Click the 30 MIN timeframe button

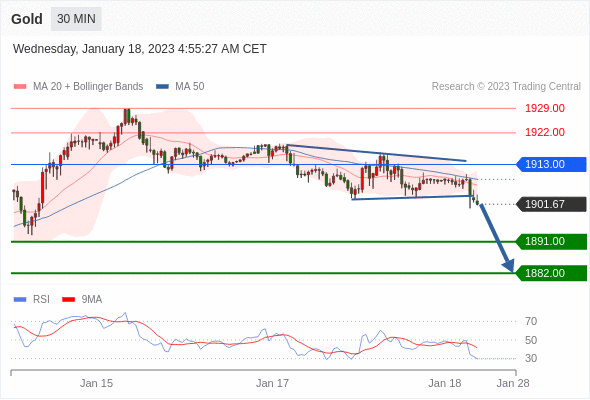pos(76,19)
